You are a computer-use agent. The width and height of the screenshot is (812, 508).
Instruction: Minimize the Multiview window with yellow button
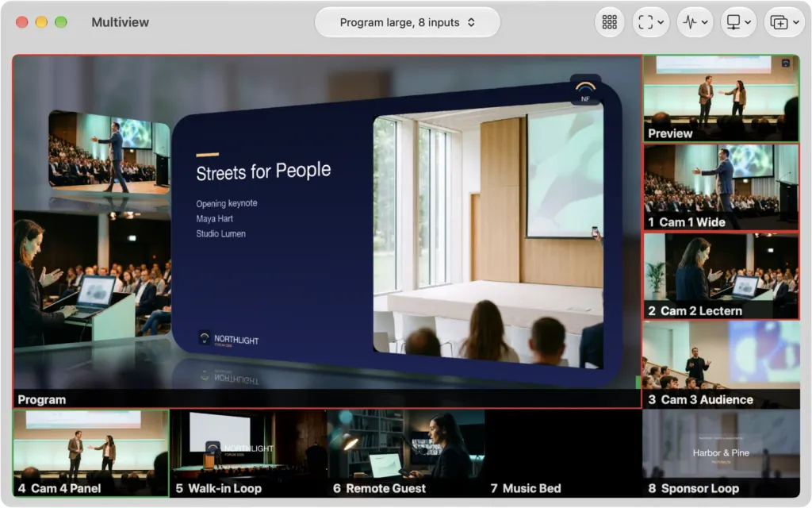(41, 22)
